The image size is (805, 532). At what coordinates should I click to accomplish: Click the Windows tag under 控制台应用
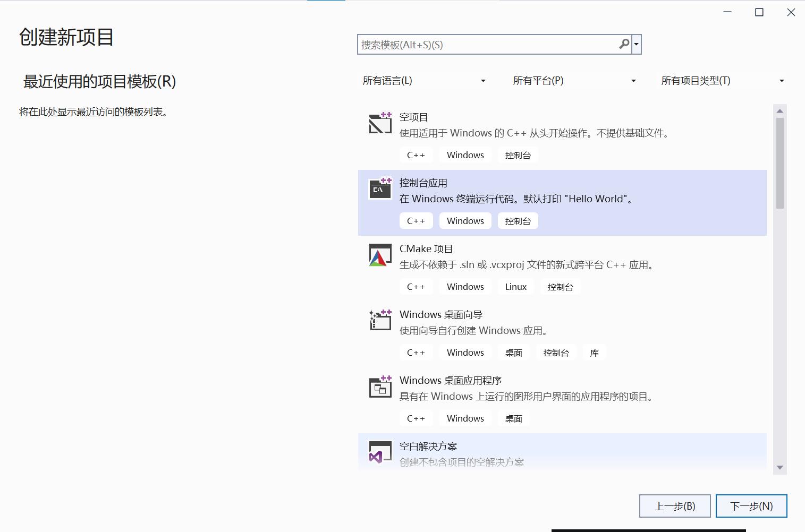point(465,221)
